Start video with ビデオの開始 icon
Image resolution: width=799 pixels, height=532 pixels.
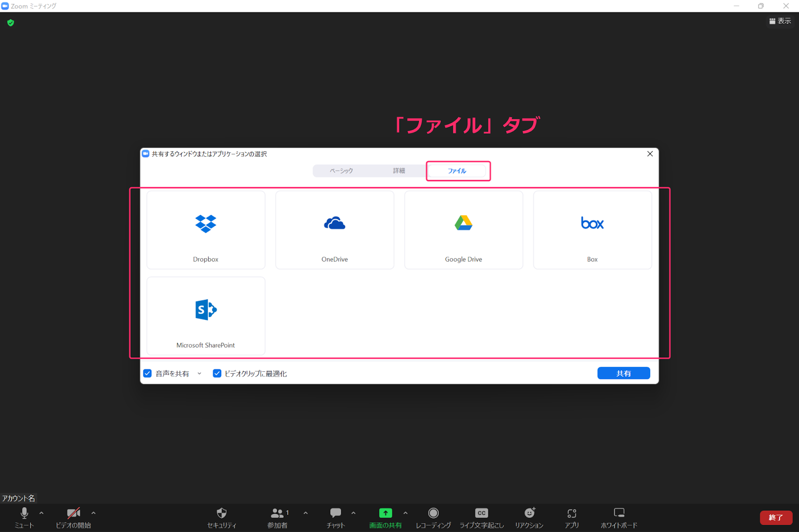point(73,518)
